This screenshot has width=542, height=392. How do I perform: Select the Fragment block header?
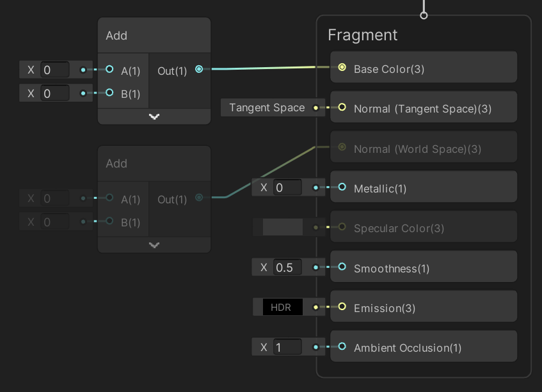[362, 35]
